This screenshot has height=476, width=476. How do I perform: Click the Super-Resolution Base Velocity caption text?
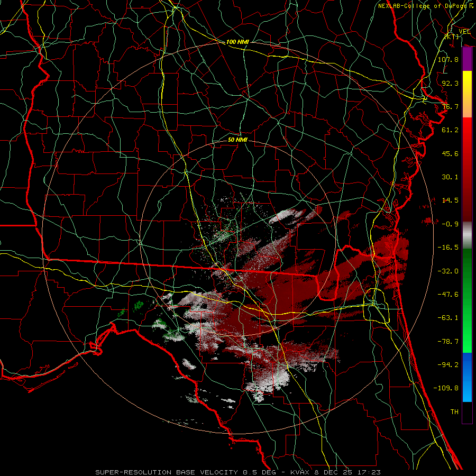pos(237,472)
